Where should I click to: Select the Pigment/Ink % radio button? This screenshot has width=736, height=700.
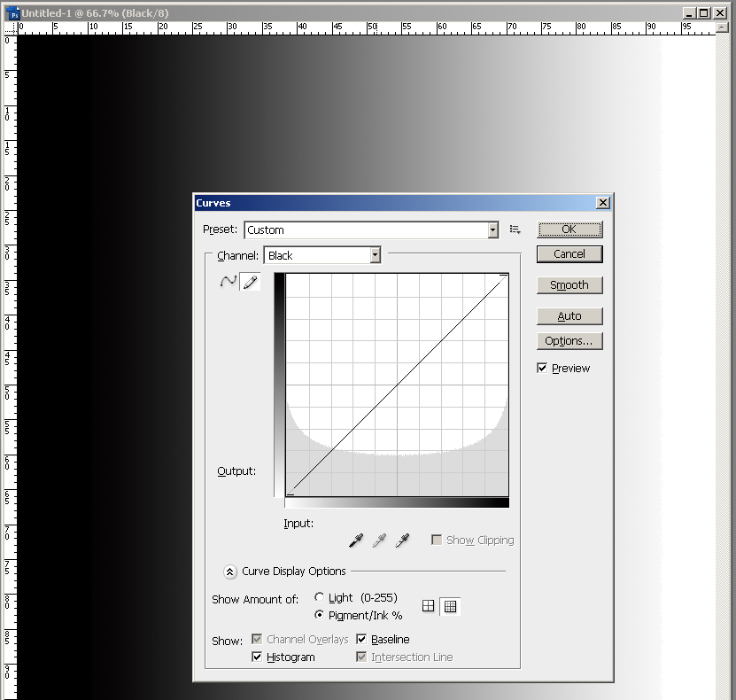pyautogui.click(x=319, y=615)
